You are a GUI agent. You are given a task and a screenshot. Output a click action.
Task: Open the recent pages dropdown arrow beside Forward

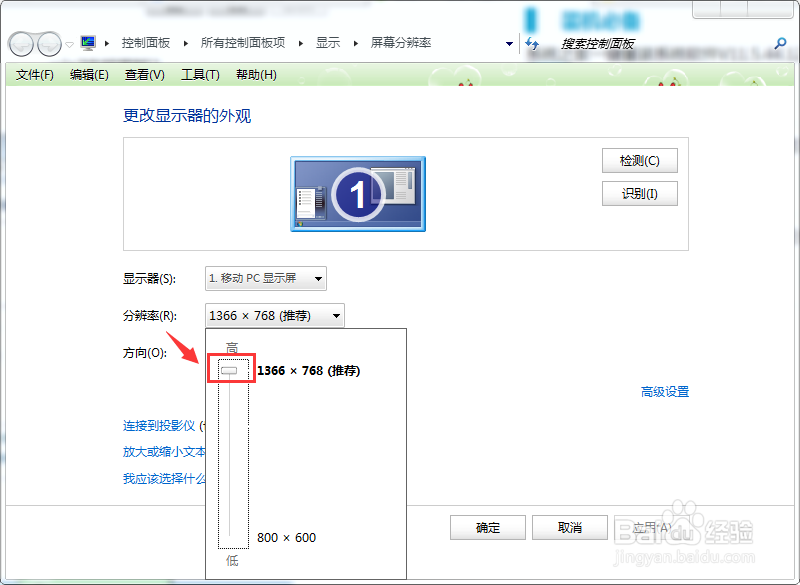70,44
